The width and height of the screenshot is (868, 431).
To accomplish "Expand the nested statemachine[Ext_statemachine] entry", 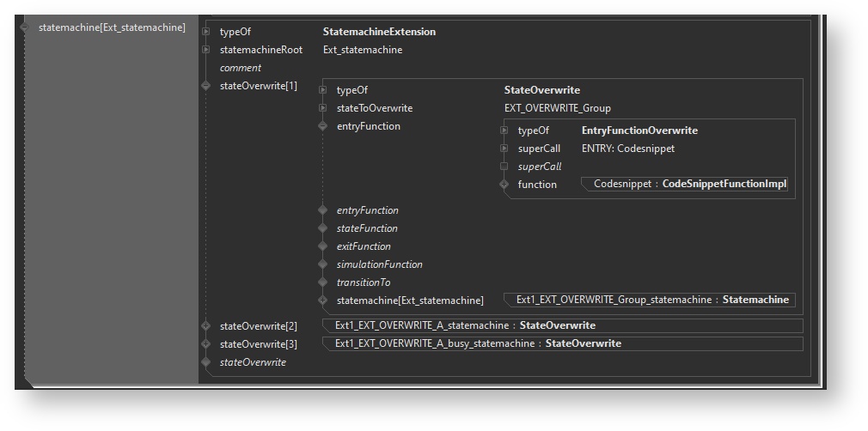I will 323,300.
